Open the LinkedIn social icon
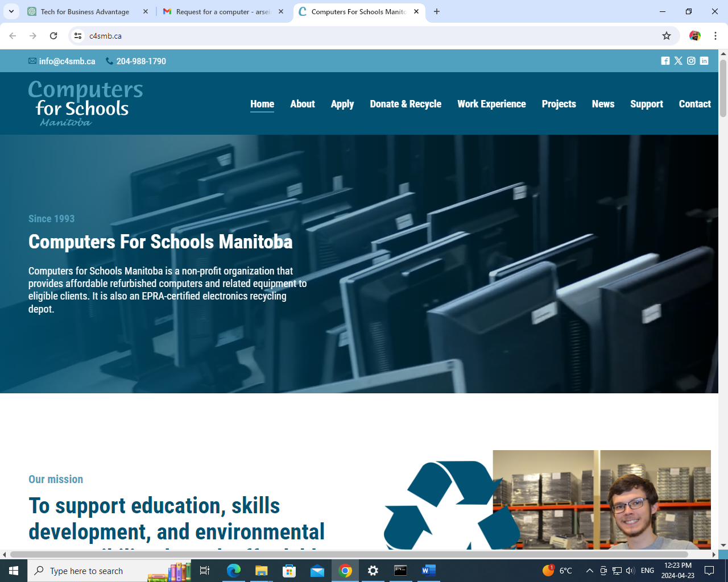 704,61
